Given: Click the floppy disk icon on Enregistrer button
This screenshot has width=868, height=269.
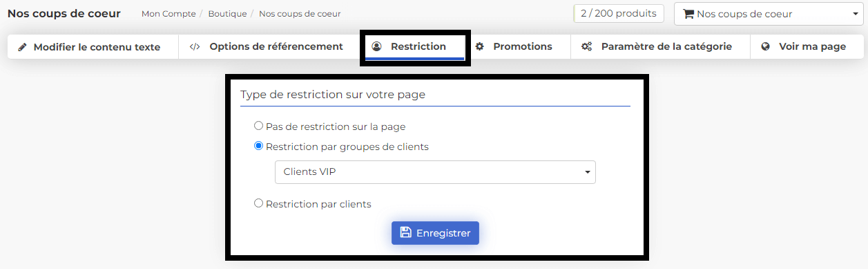Looking at the screenshot, I should pyautogui.click(x=406, y=233).
